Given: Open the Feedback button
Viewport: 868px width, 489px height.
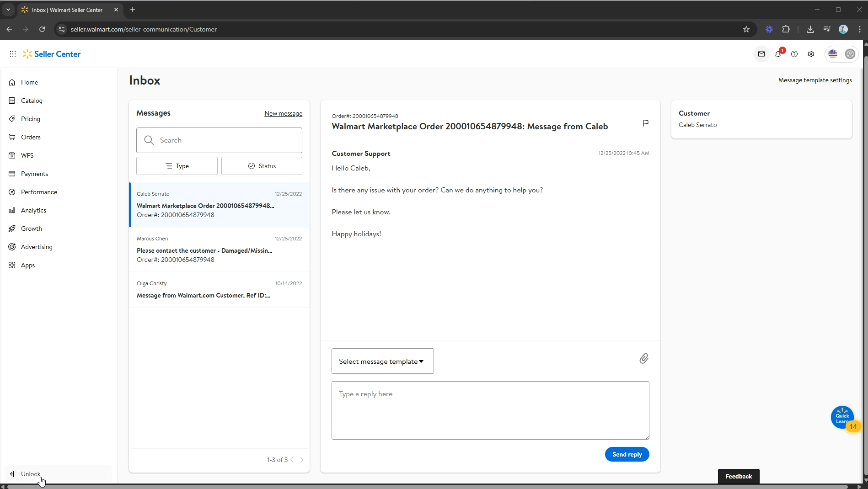Looking at the screenshot, I should pos(739,476).
